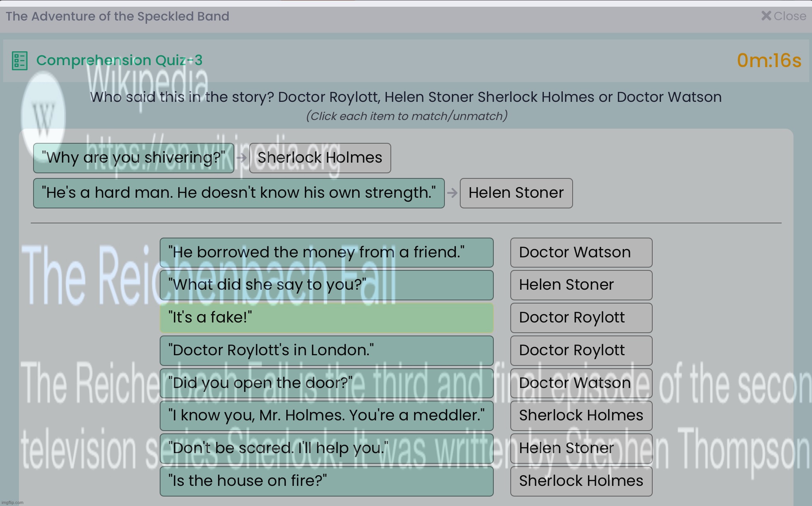The height and width of the screenshot is (506, 812).
Task: Toggle match for 'He borrowed the money' quote
Action: pos(326,252)
